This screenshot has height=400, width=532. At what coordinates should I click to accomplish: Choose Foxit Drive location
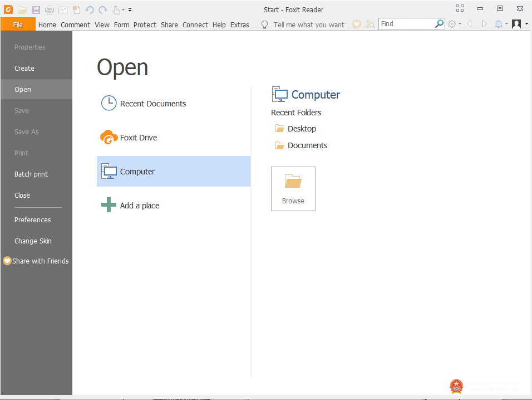[x=174, y=137]
